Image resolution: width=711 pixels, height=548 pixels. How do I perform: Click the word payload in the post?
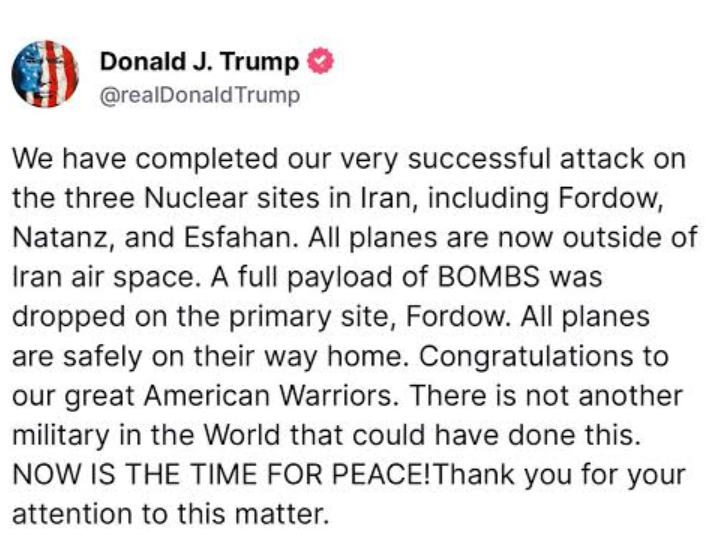coord(340,277)
